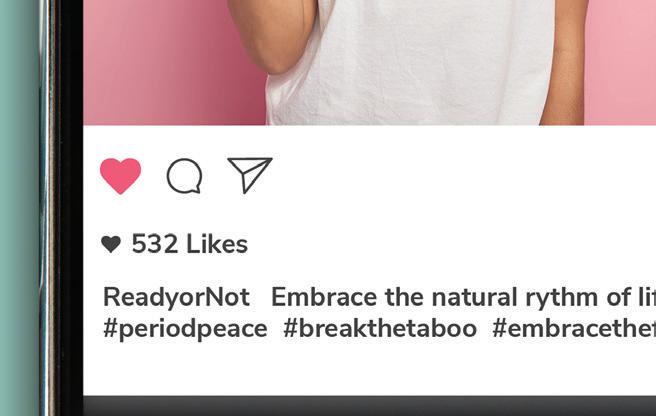
Task: Select the hashtag starting with #embracethe
Action: [574, 329]
